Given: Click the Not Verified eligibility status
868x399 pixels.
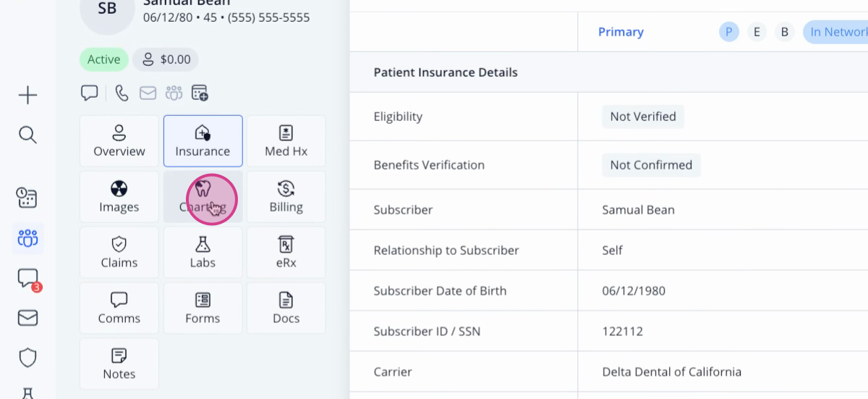Looking at the screenshot, I should pos(643,117).
